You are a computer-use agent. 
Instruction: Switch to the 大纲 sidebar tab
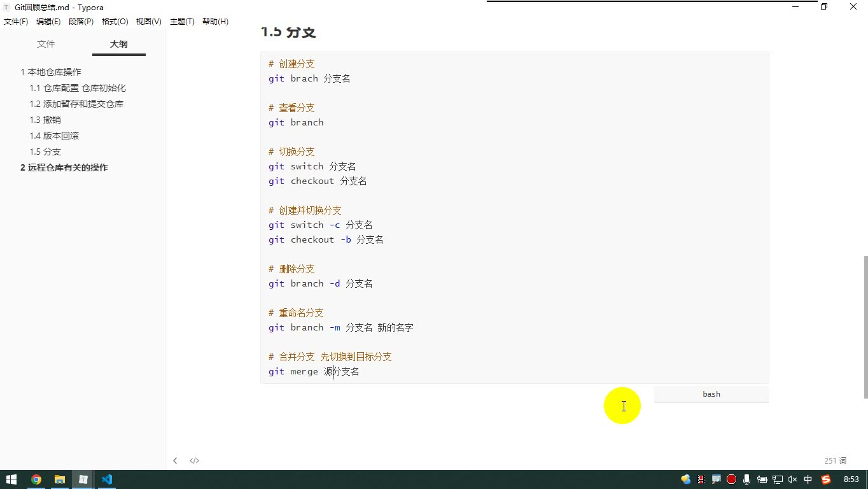(x=119, y=44)
